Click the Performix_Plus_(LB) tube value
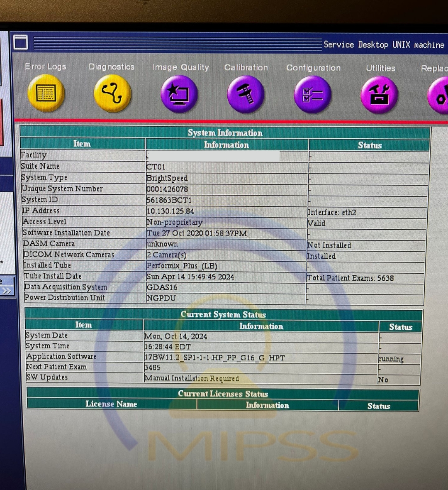Image resolution: width=448 pixels, height=490 pixels. 182,266
